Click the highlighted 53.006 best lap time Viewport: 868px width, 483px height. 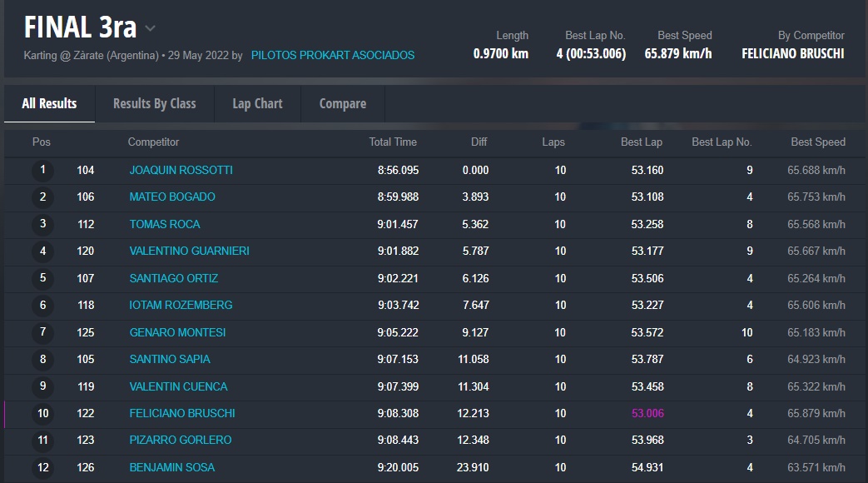647,413
